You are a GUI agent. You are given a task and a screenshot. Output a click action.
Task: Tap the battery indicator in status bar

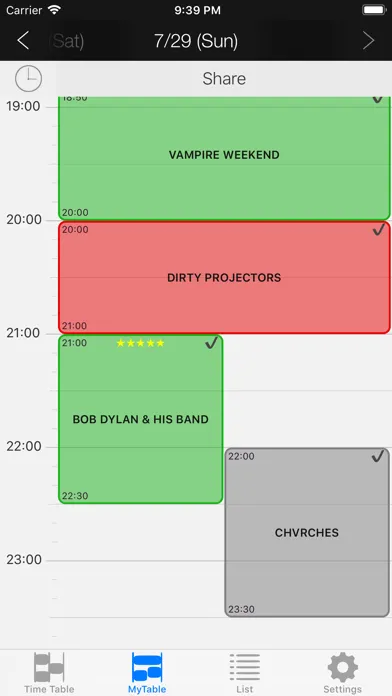tap(374, 10)
